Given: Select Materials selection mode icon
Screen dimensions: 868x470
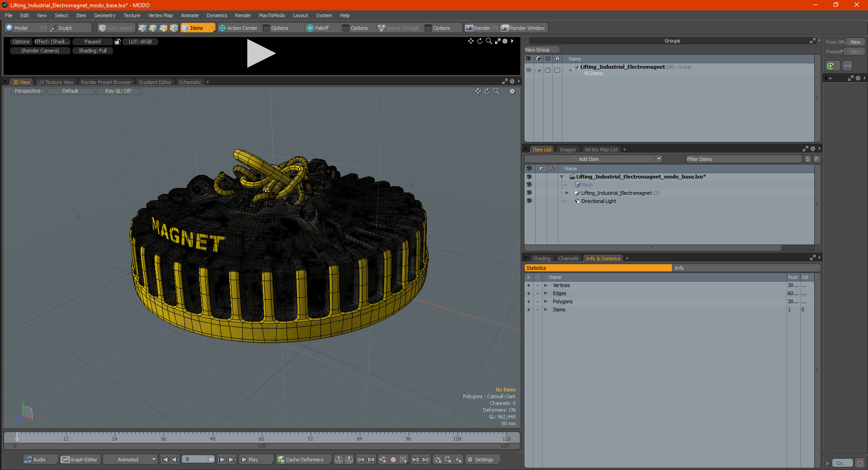Looking at the screenshot, I should coord(174,28).
